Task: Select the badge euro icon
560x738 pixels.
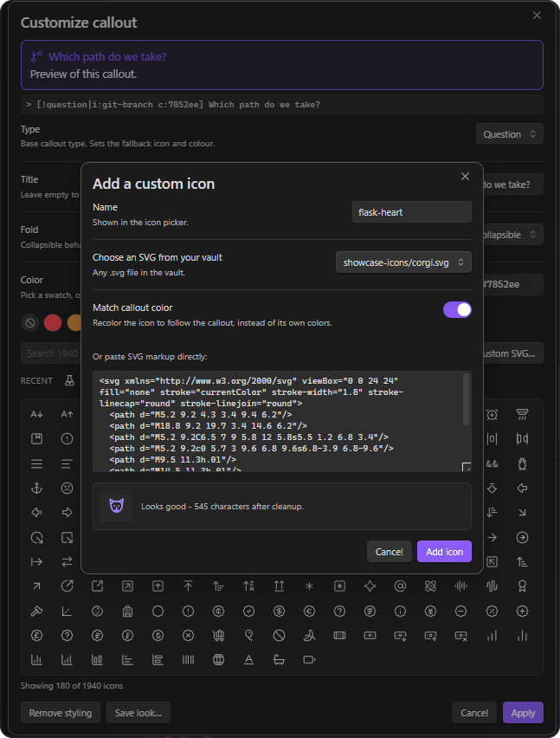Action: pyautogui.click(x=309, y=611)
